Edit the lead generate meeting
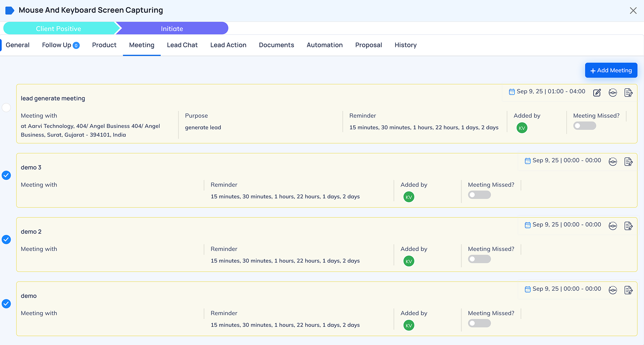The image size is (644, 345). (x=597, y=93)
